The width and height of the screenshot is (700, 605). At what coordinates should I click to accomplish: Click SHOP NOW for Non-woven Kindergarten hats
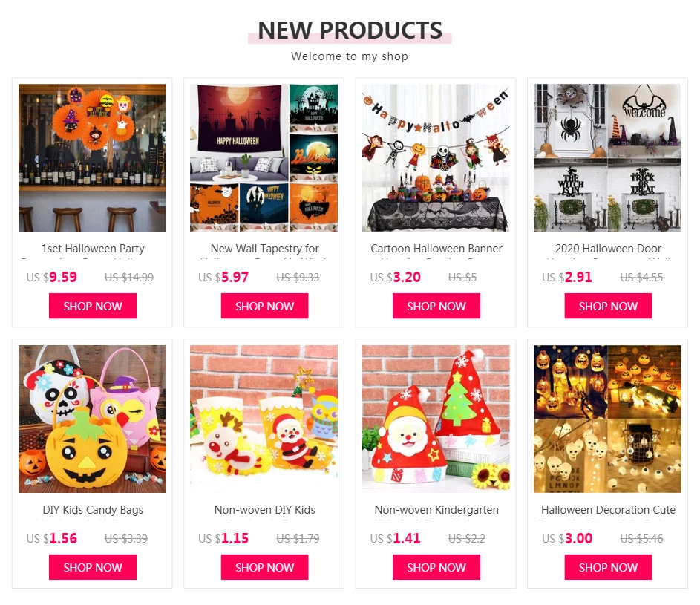click(436, 567)
